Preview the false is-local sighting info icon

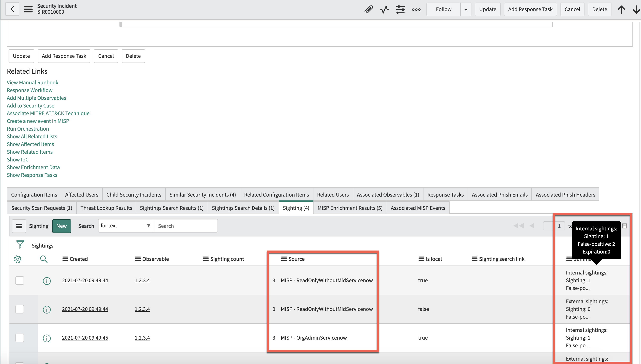click(47, 309)
